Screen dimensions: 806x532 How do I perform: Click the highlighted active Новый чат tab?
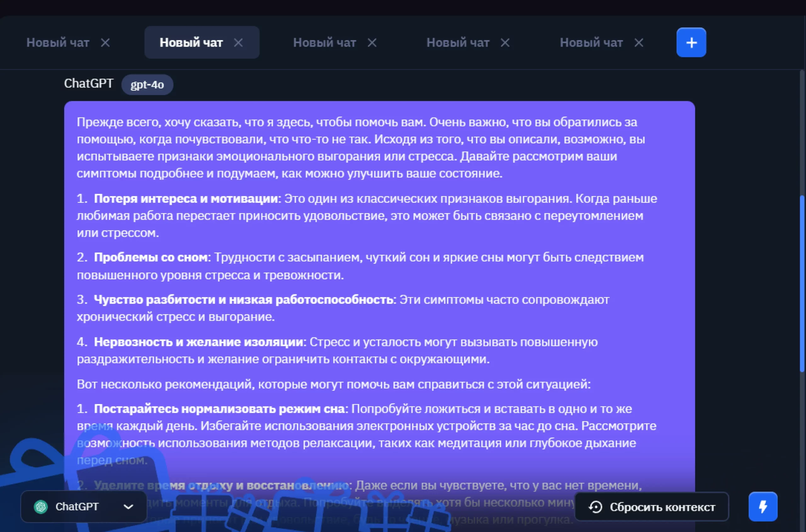coord(191,43)
